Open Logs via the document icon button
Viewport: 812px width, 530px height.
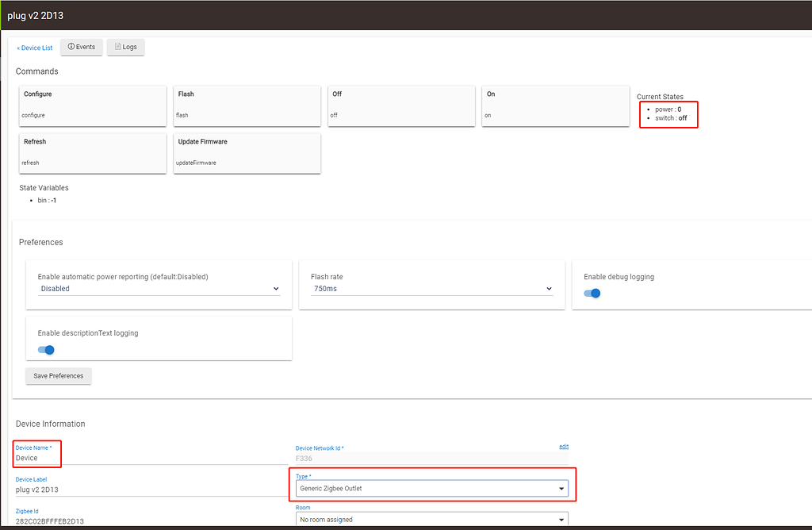coord(125,47)
